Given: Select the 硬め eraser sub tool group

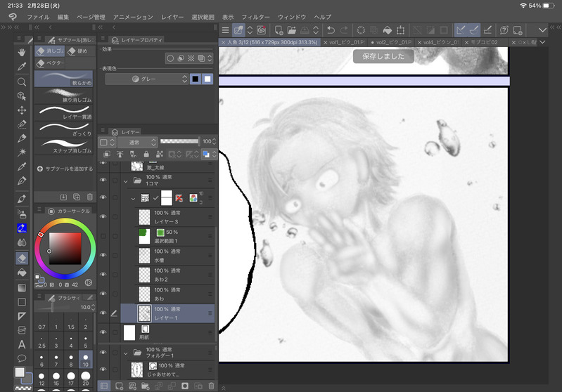Looking at the screenshot, I should pyautogui.click(x=79, y=51).
